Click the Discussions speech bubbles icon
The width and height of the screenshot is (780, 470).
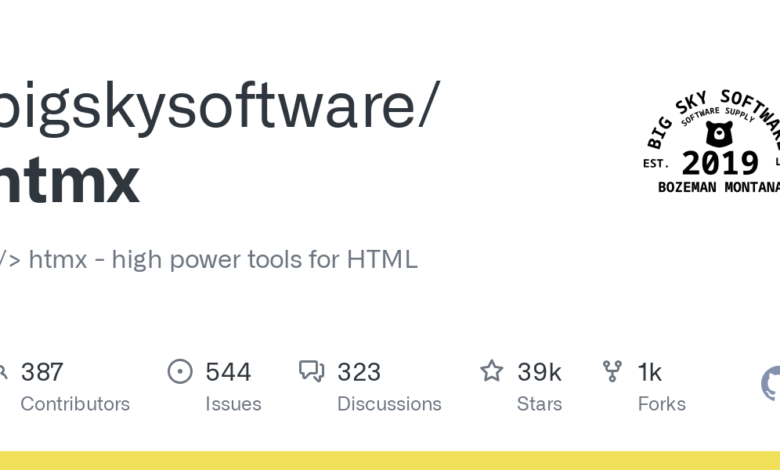click(x=312, y=372)
